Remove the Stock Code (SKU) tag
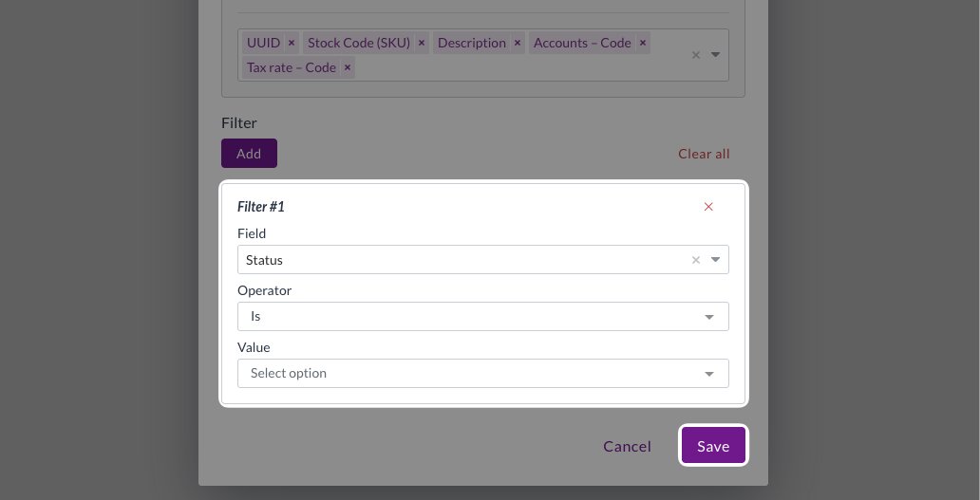This screenshot has width=980, height=500. [422, 43]
